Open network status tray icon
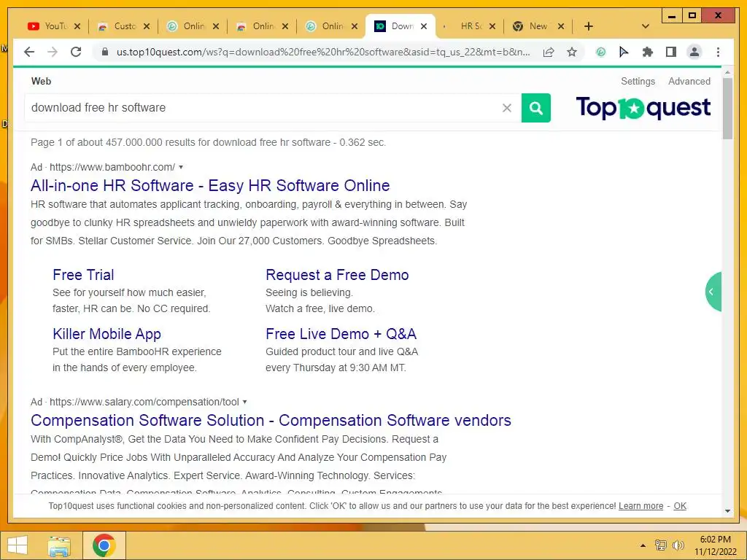The width and height of the screenshot is (747, 560). (660, 545)
